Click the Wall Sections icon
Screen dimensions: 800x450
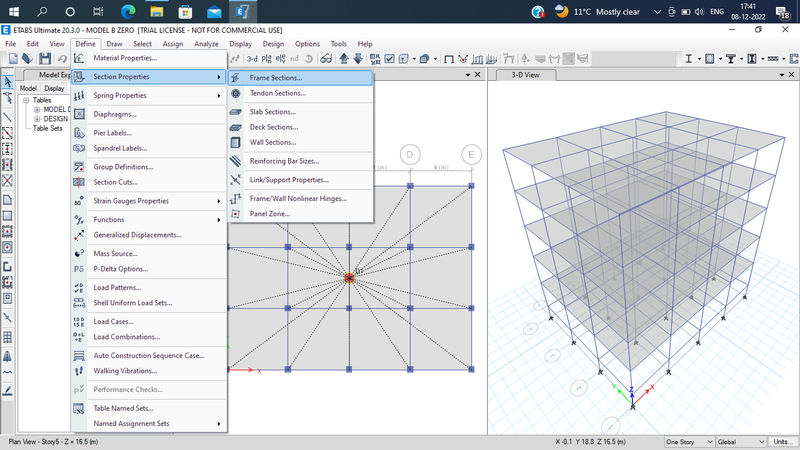click(x=235, y=142)
